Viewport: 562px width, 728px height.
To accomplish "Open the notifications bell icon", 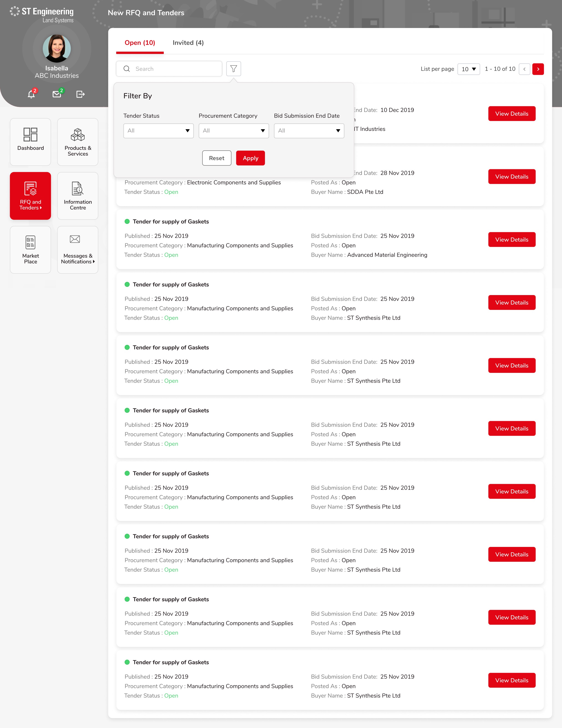I will (x=31, y=94).
